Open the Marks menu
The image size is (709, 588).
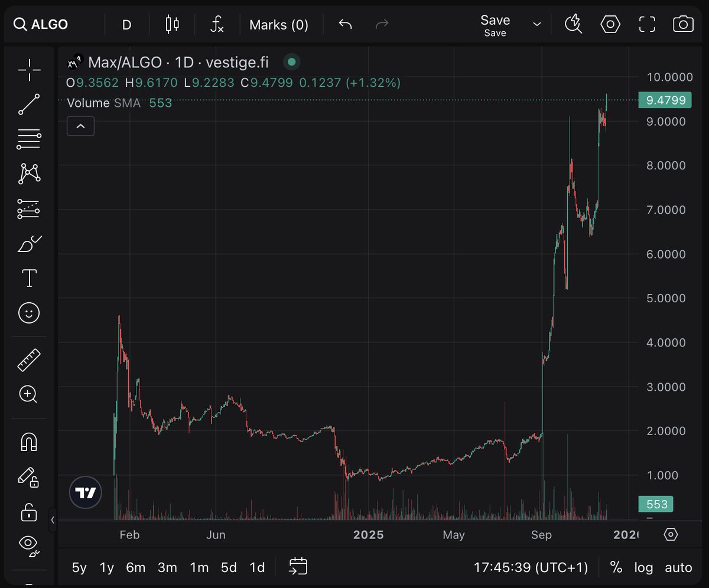(279, 24)
